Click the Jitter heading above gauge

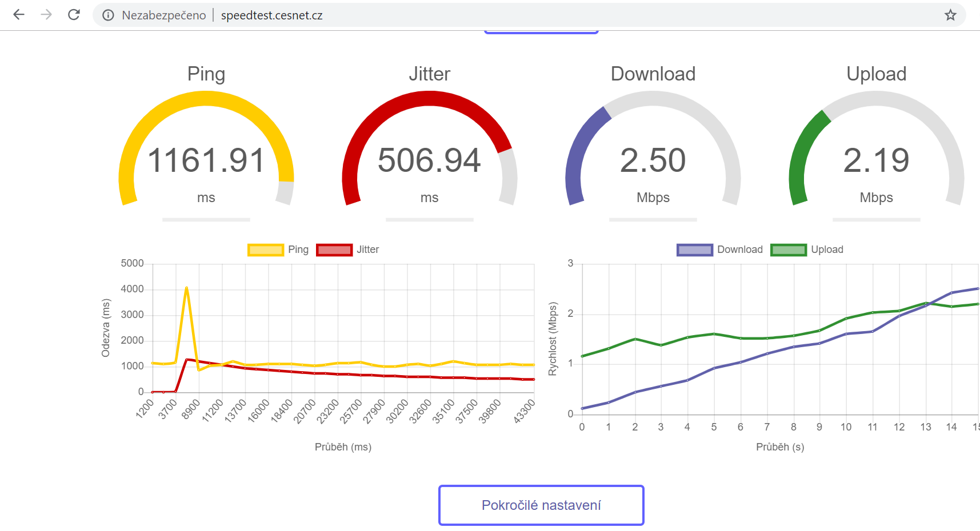429,74
